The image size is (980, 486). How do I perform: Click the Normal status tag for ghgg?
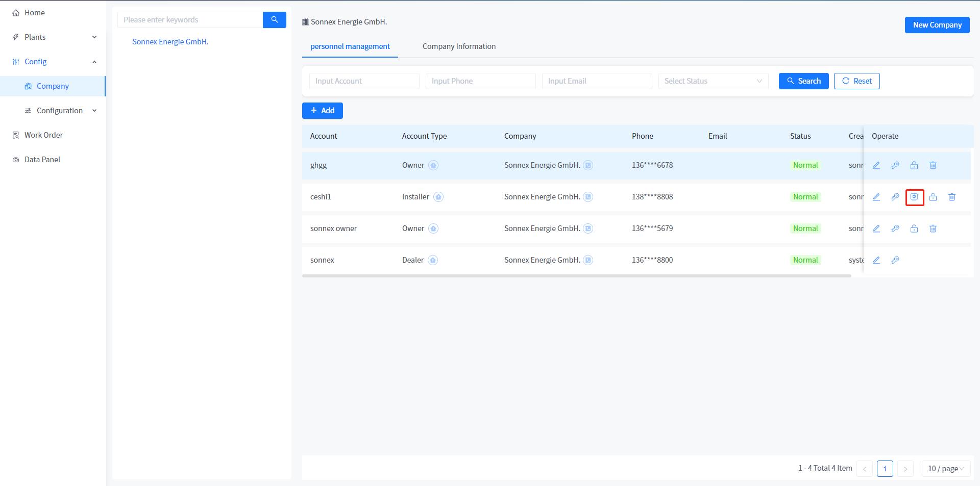(805, 165)
